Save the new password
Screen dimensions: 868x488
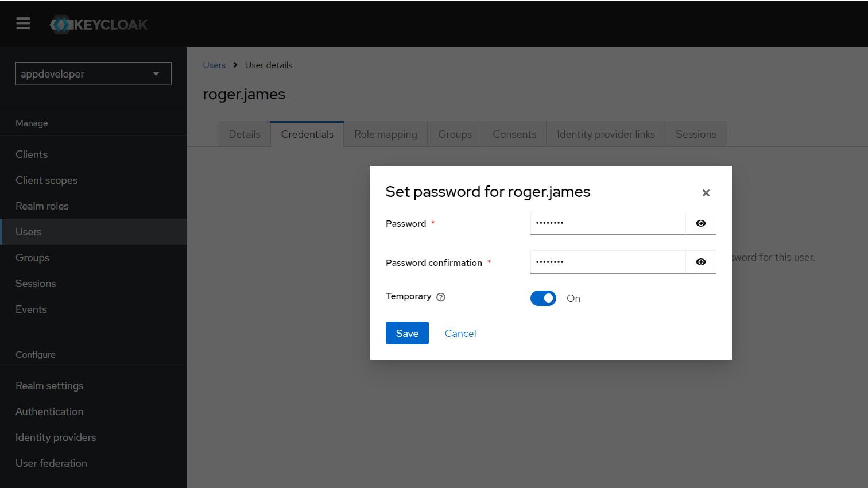pos(407,333)
